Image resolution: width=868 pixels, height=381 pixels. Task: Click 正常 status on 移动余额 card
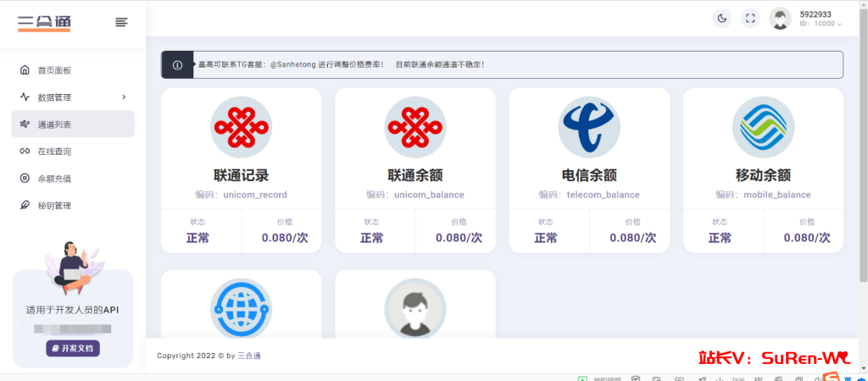[x=720, y=238]
